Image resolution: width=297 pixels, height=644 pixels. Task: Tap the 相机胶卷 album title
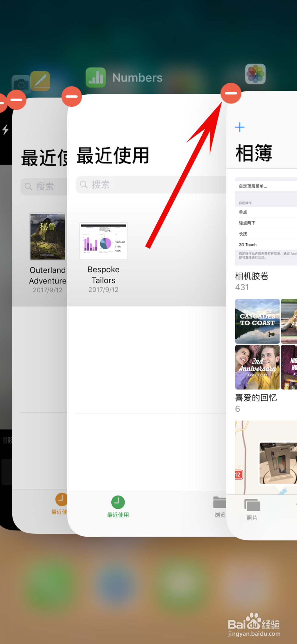pyautogui.click(x=252, y=276)
